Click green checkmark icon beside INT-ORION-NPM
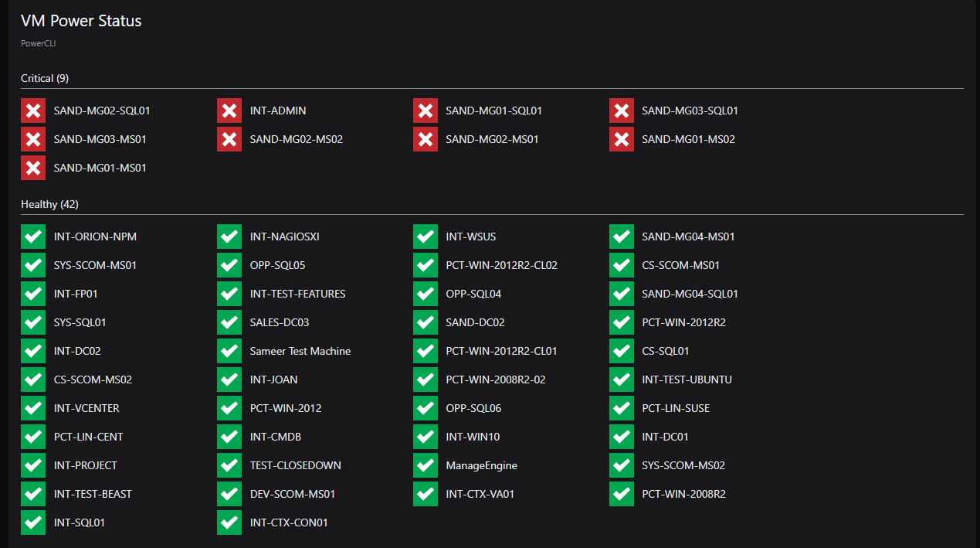This screenshot has height=548, width=980. pyautogui.click(x=33, y=237)
